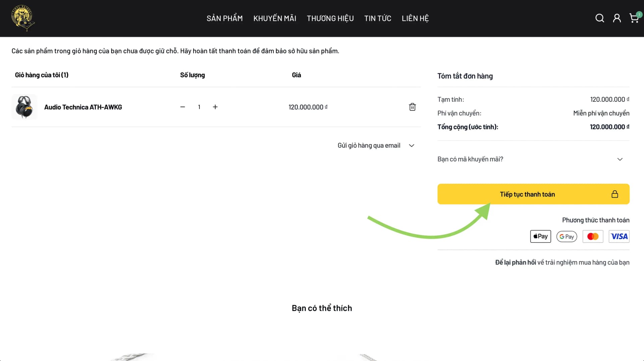644x361 pixels.
Task: Open Audio Technica ATH-AWKG product name
Action: [x=83, y=107]
